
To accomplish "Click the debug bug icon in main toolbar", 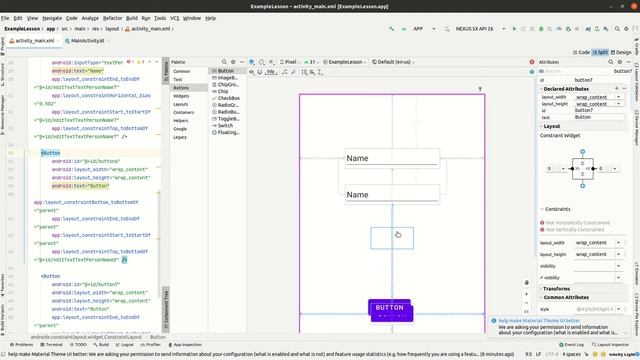I will 541,29.
